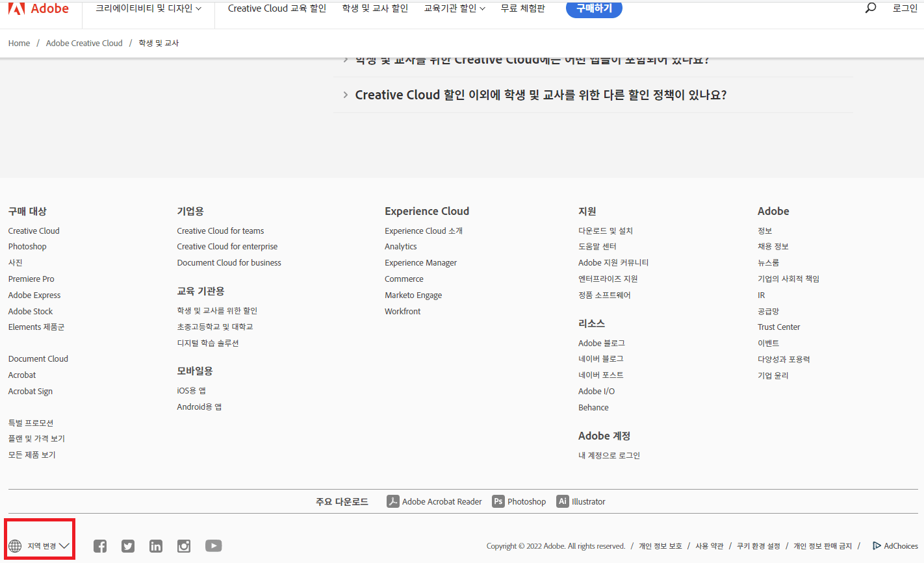Image resolution: width=924 pixels, height=563 pixels.
Task: Open Creative Cloud for teams link
Action: click(x=220, y=231)
